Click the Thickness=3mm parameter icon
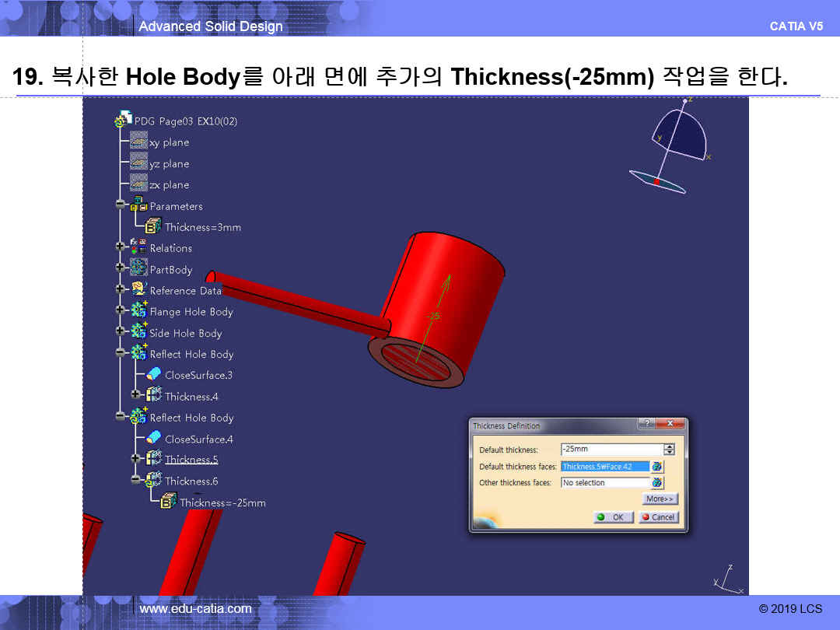The width and height of the screenshot is (840, 630). click(154, 227)
